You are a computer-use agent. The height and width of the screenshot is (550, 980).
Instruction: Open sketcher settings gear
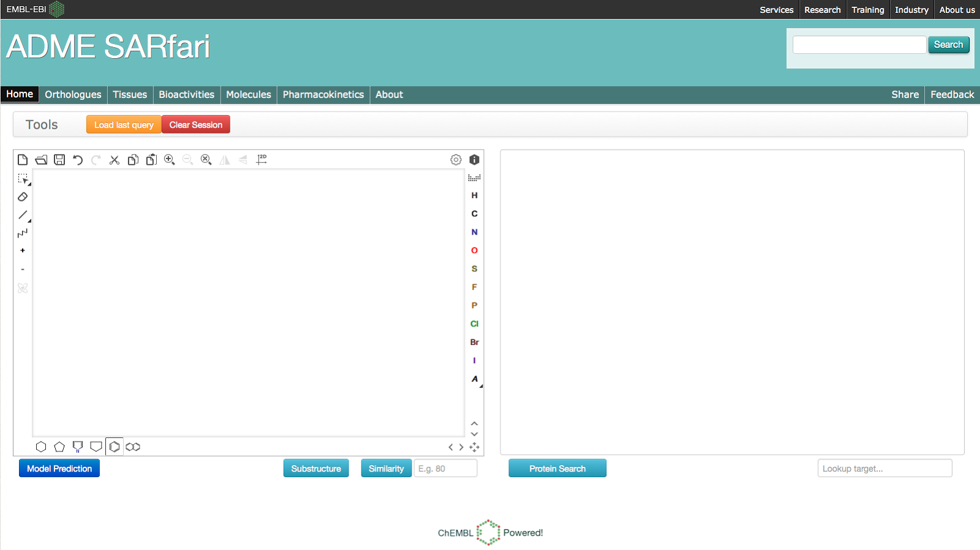456,160
